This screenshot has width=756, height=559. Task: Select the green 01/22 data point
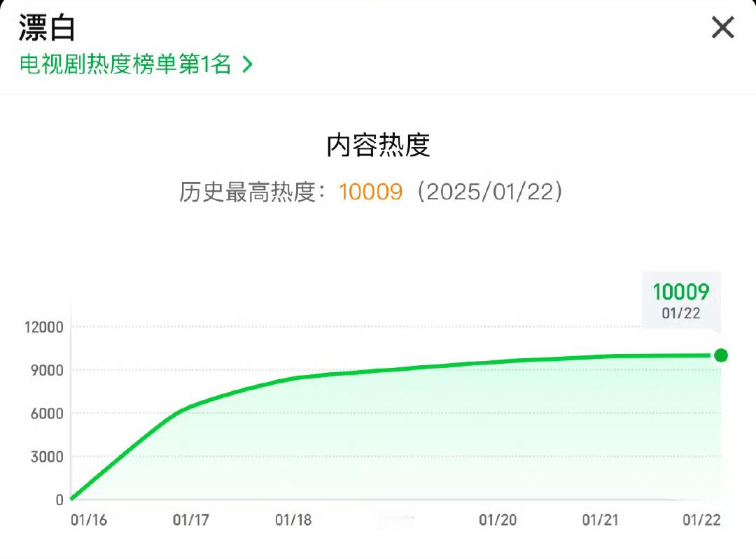(721, 355)
